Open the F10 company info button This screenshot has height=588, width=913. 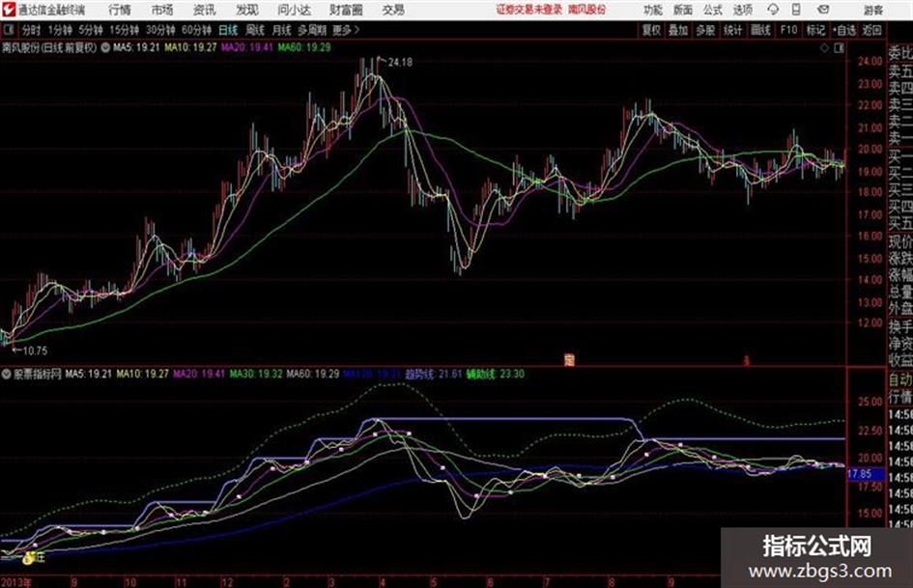pyautogui.click(x=788, y=30)
